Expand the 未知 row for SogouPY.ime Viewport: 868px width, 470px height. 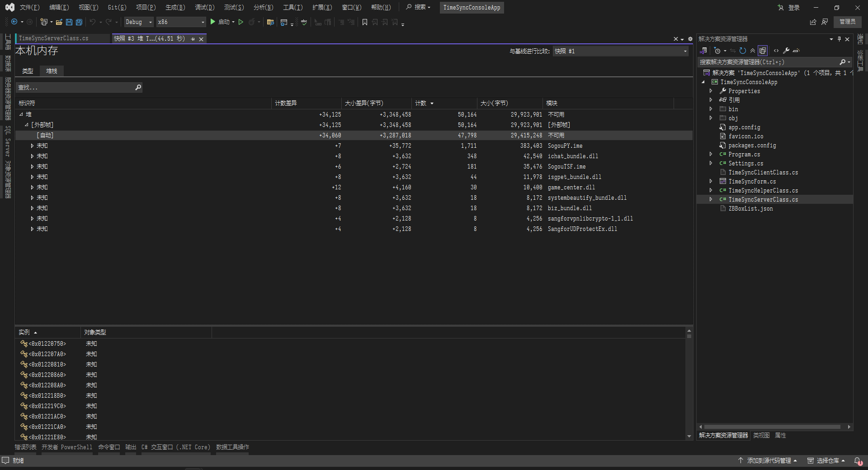[x=32, y=146]
